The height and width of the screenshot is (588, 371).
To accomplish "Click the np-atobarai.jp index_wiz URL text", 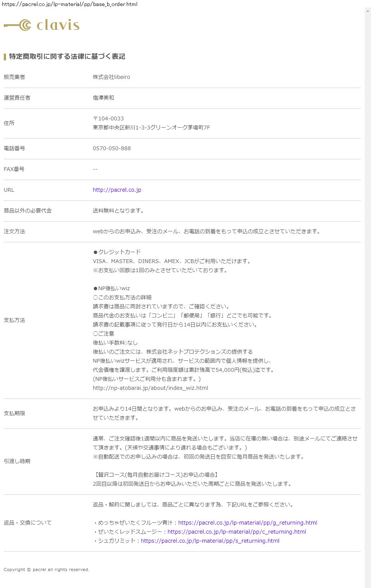I will [x=150, y=388].
